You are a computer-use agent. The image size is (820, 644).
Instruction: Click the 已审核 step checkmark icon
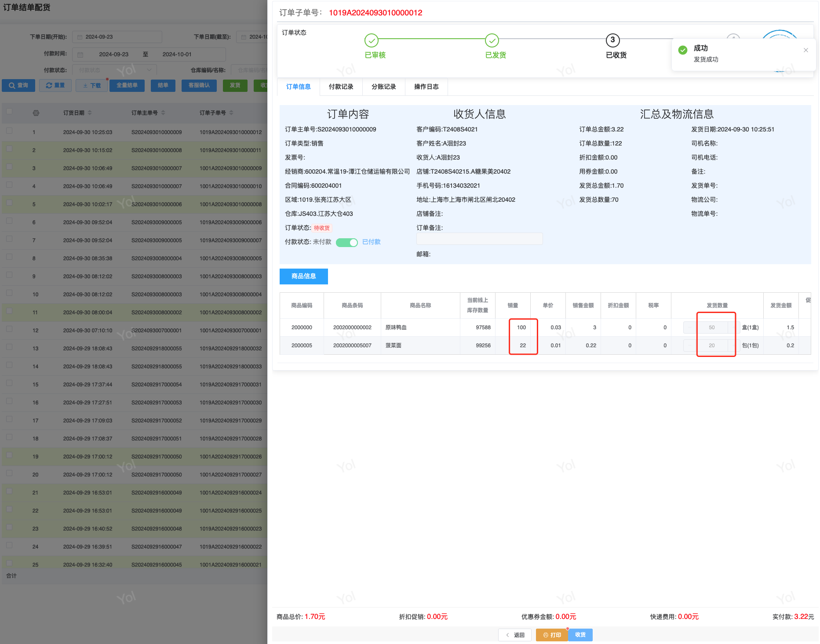[x=372, y=40]
